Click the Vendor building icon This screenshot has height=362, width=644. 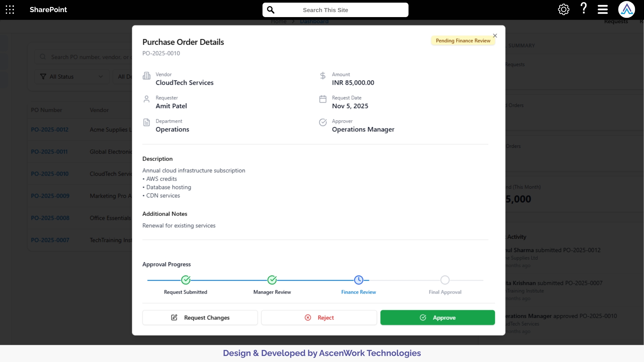click(x=147, y=76)
